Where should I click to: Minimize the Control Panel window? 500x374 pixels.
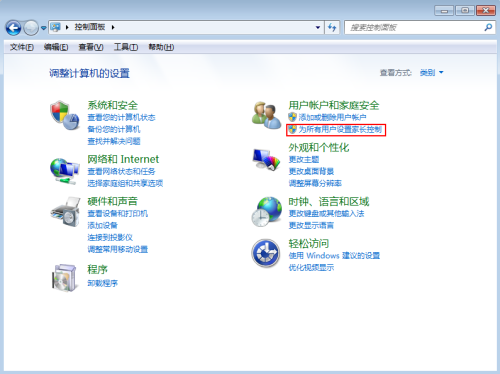pos(444,11)
